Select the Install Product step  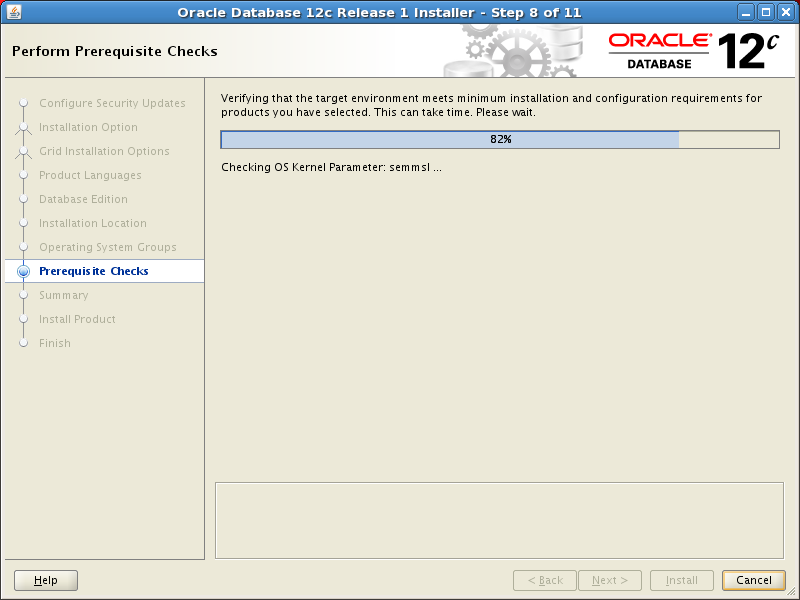[77, 319]
